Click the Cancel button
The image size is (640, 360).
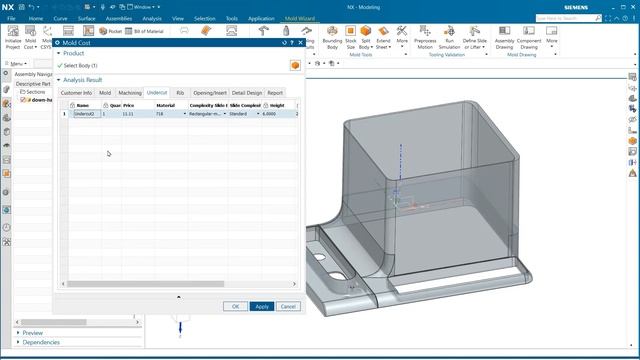point(288,306)
